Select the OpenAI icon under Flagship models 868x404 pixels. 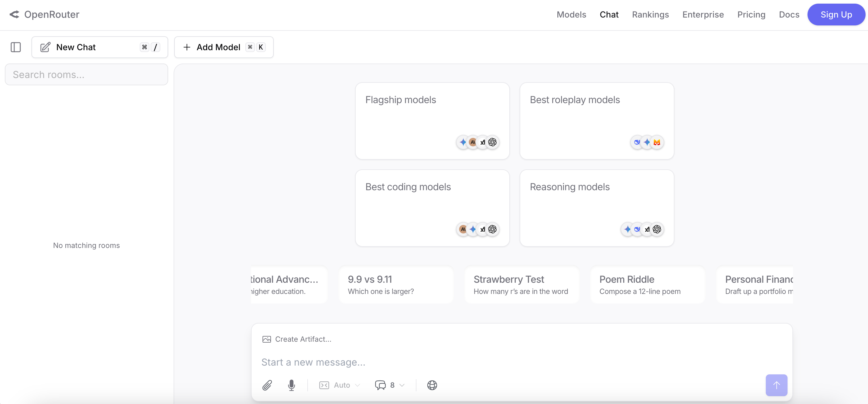(x=493, y=142)
